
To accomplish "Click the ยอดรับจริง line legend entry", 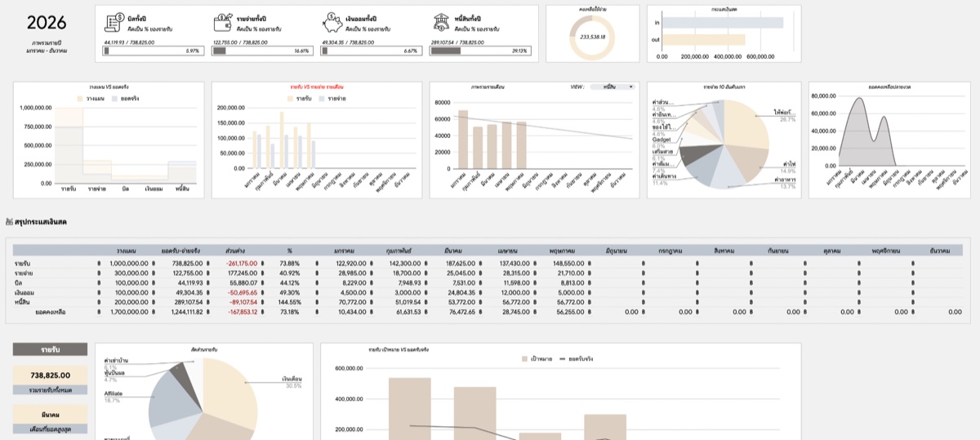I will (x=577, y=358).
